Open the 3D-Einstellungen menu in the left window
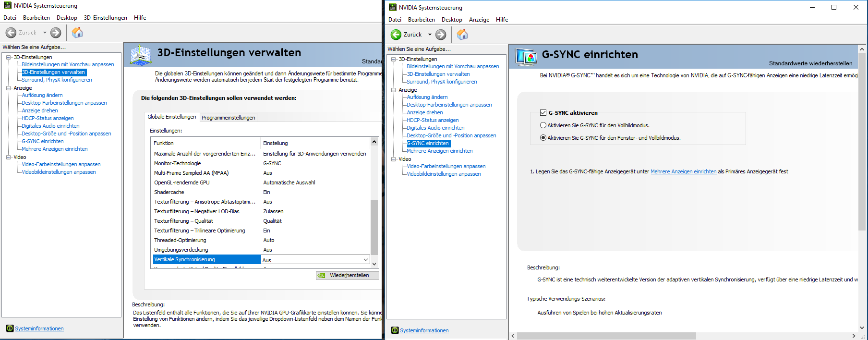This screenshot has width=868, height=340. 106,18
